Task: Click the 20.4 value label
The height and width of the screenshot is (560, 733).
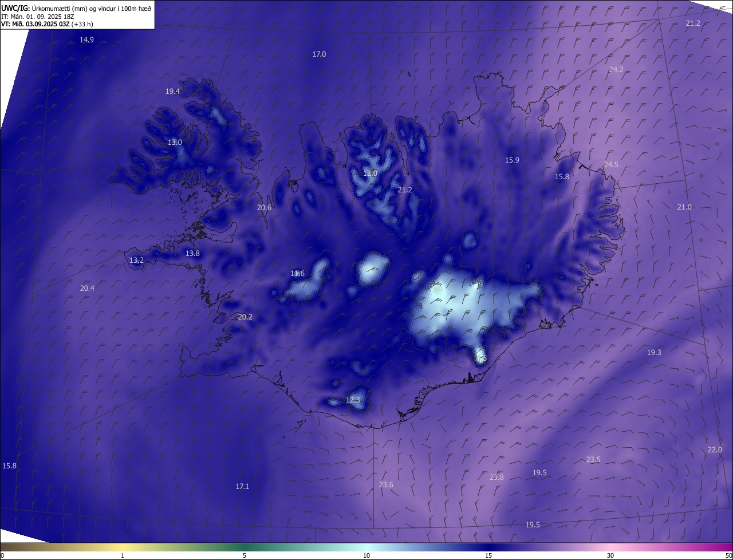Action: [87, 288]
